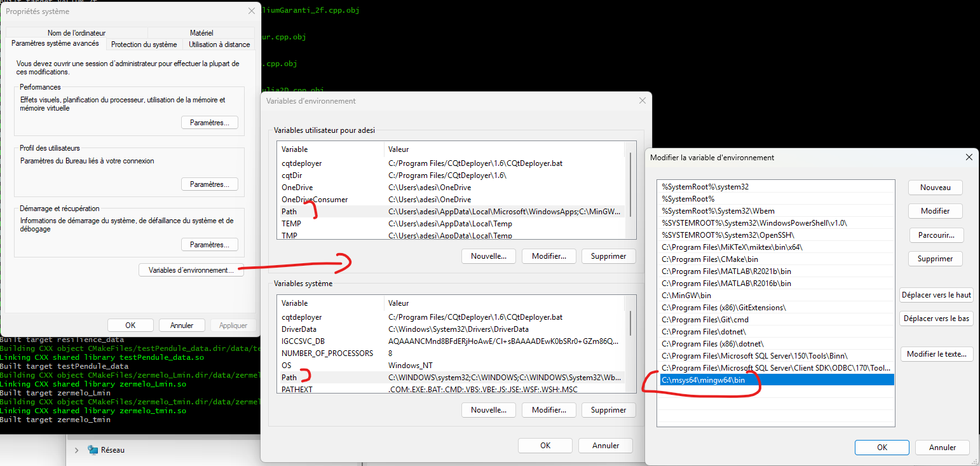Expand the "Réseau" tree item
This screenshot has width=980, height=466.
(76, 449)
